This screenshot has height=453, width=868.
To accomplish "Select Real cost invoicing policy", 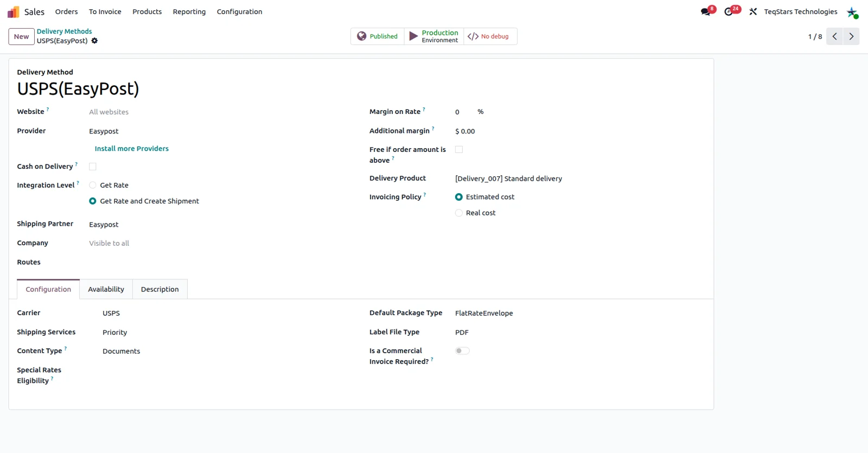I will pos(459,213).
